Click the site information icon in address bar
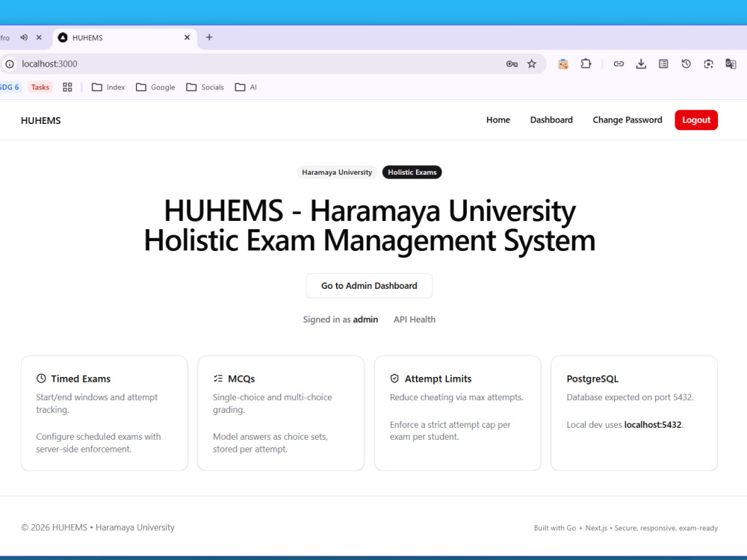This screenshot has height=560, width=747. tap(10, 63)
